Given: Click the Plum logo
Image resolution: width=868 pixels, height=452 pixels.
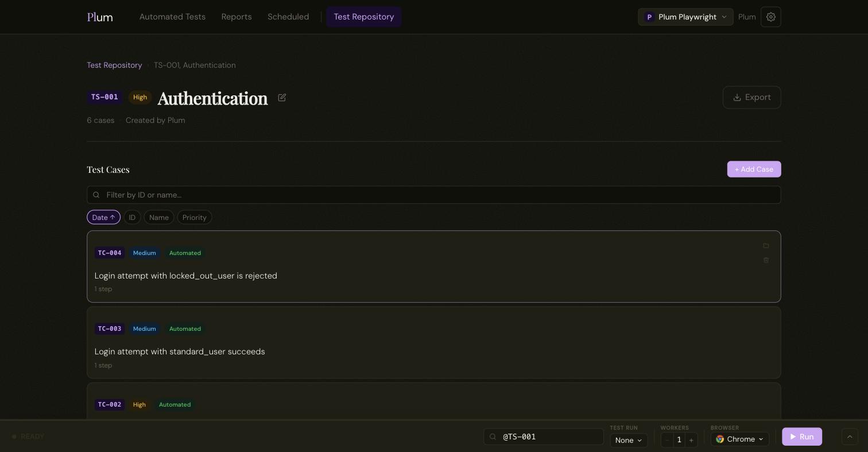Looking at the screenshot, I should pos(100,17).
